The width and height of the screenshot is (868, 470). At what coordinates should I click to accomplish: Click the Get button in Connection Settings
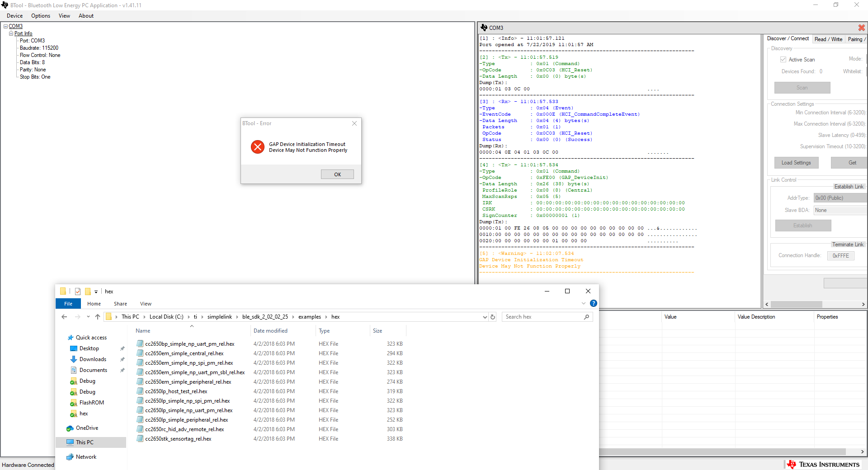coord(849,163)
